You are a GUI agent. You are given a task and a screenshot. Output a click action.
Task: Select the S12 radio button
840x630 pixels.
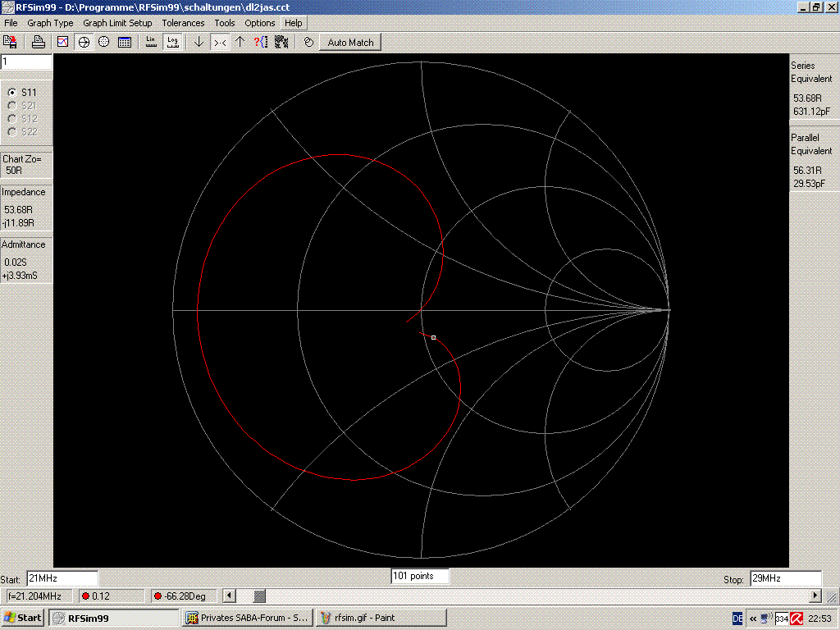point(11,118)
